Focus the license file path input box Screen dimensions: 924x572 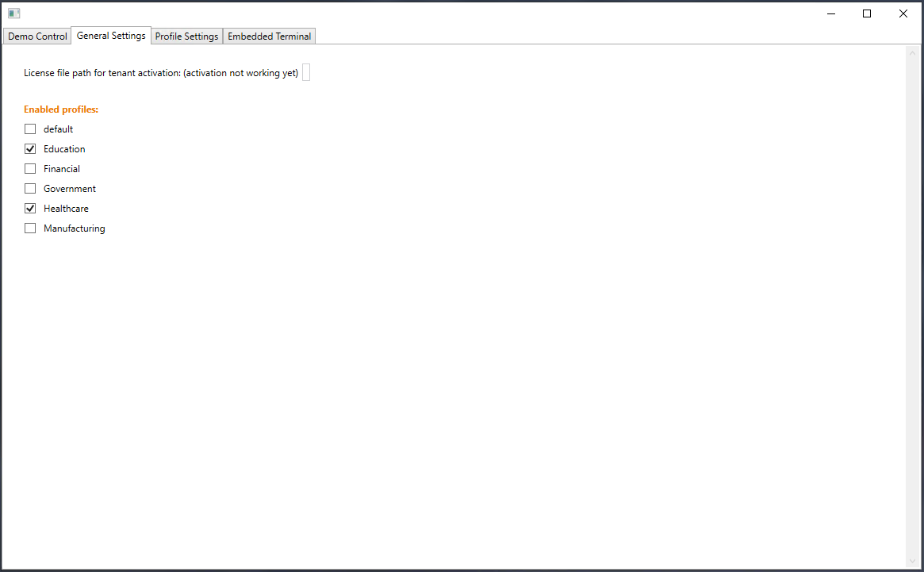[x=306, y=73]
